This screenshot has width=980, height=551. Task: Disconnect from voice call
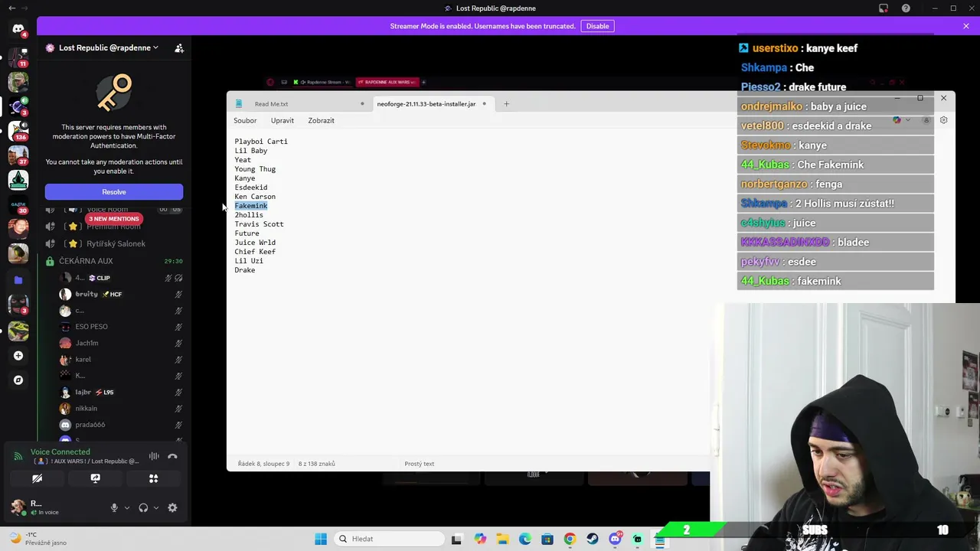pos(172,456)
